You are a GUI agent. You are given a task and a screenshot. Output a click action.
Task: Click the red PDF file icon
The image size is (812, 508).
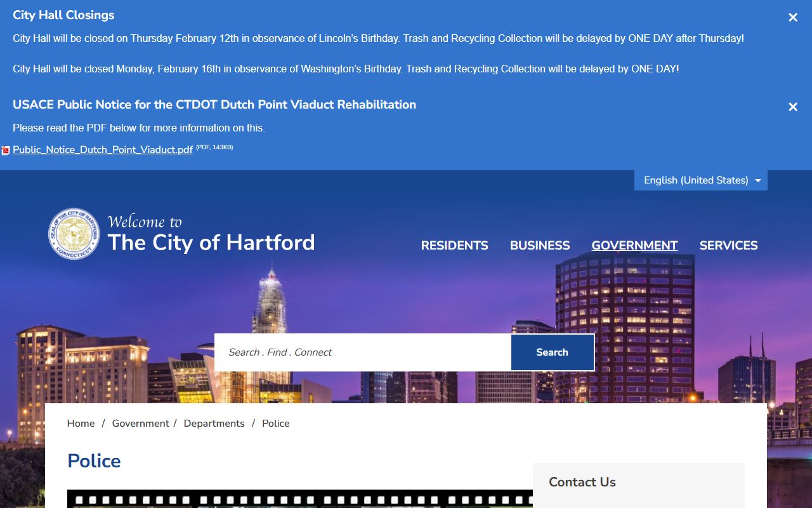click(x=6, y=150)
